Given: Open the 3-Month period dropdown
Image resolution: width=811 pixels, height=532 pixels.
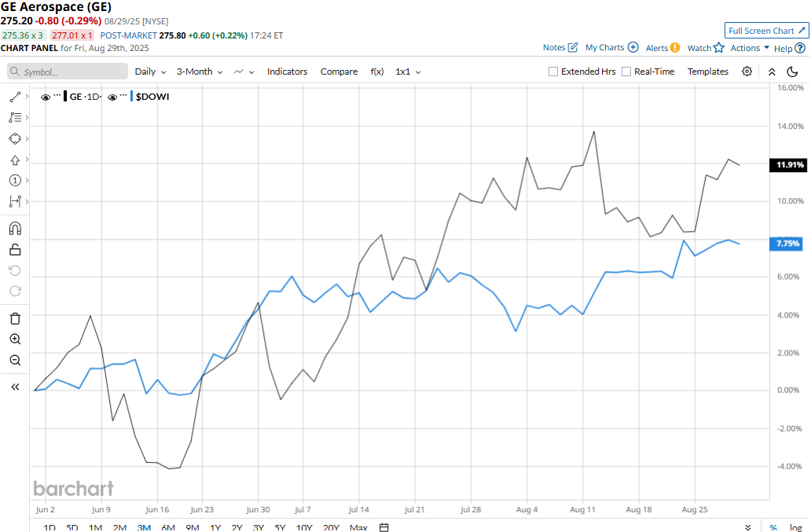Looking at the screenshot, I should click(x=200, y=72).
